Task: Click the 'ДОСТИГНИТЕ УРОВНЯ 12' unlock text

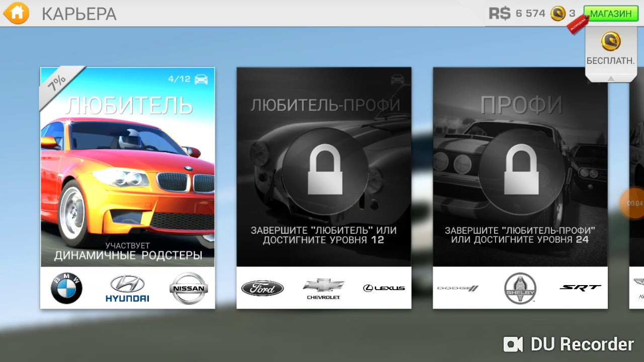Action: pos(324,240)
